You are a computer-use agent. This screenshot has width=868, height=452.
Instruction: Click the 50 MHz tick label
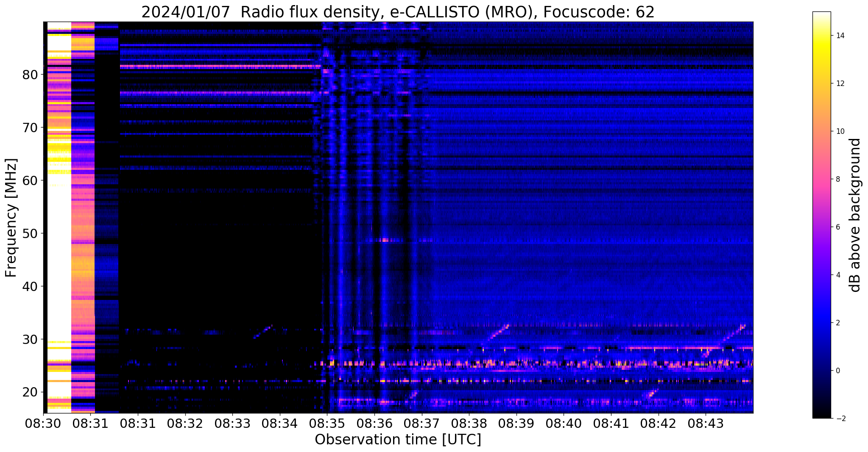pos(30,234)
